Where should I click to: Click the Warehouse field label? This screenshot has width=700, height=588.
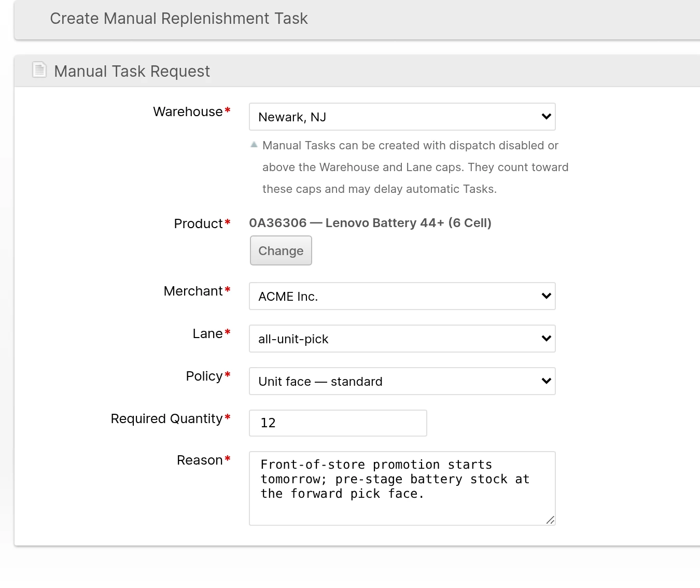click(188, 111)
